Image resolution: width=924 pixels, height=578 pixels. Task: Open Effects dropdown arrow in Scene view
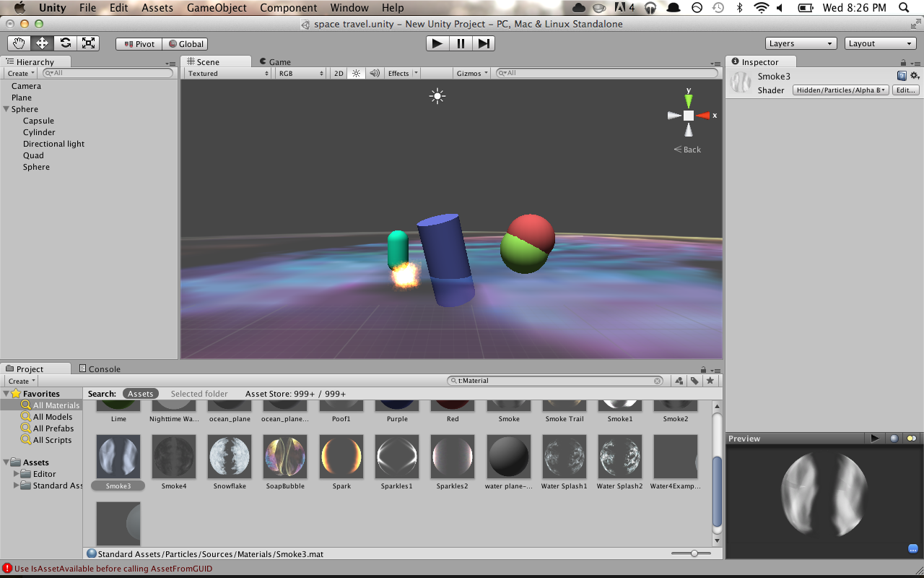click(416, 73)
